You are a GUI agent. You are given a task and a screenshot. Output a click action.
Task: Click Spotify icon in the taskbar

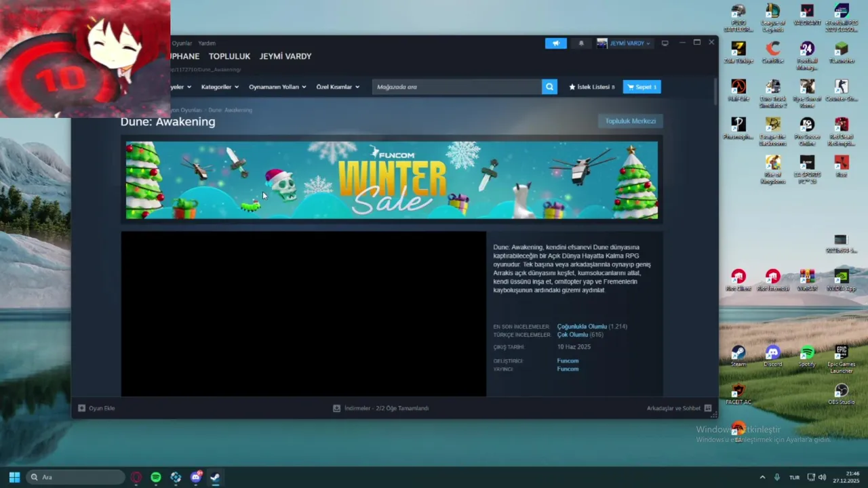pos(156,477)
